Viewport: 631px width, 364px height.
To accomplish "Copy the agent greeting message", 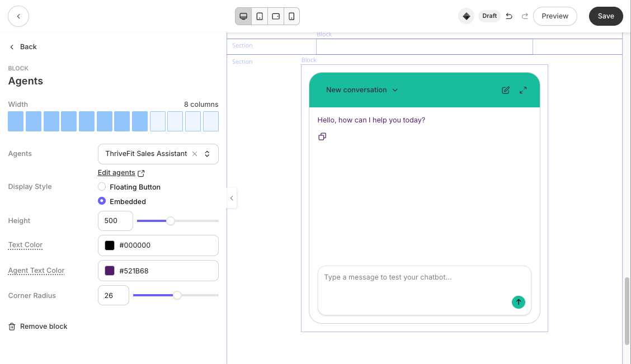I will click(322, 137).
